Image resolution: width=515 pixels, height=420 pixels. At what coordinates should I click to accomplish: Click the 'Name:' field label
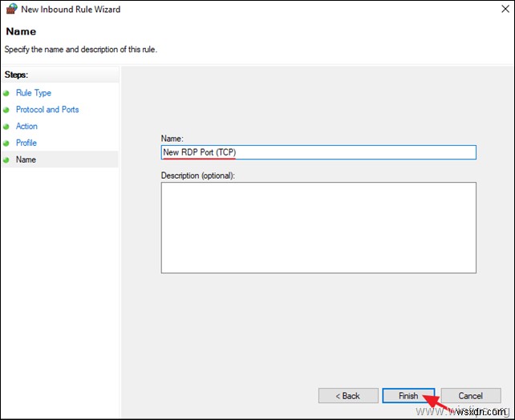coord(172,139)
